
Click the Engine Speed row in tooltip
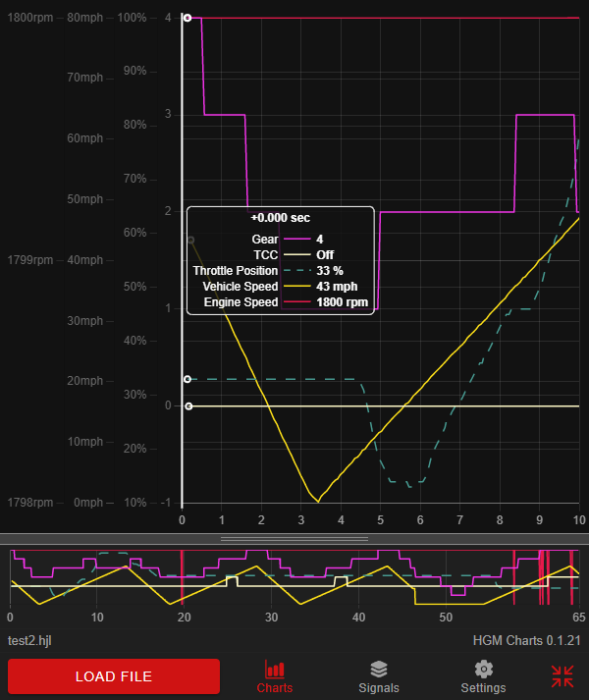pos(280,302)
